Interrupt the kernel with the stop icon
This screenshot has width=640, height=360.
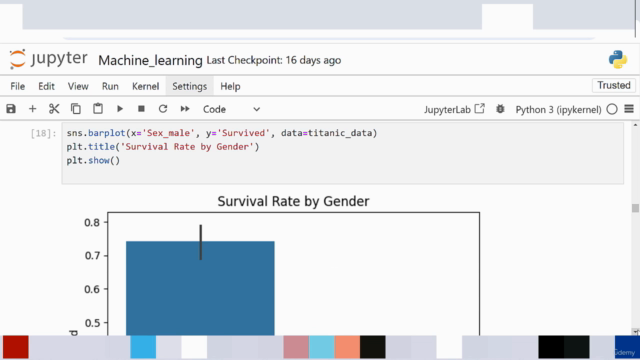(141, 109)
